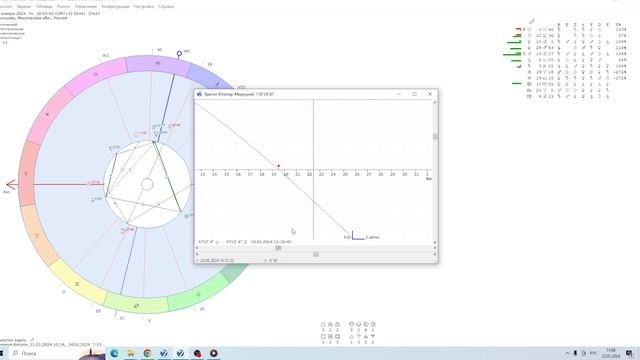
Task: Open the notifications center icon
Action: tap(629, 353)
